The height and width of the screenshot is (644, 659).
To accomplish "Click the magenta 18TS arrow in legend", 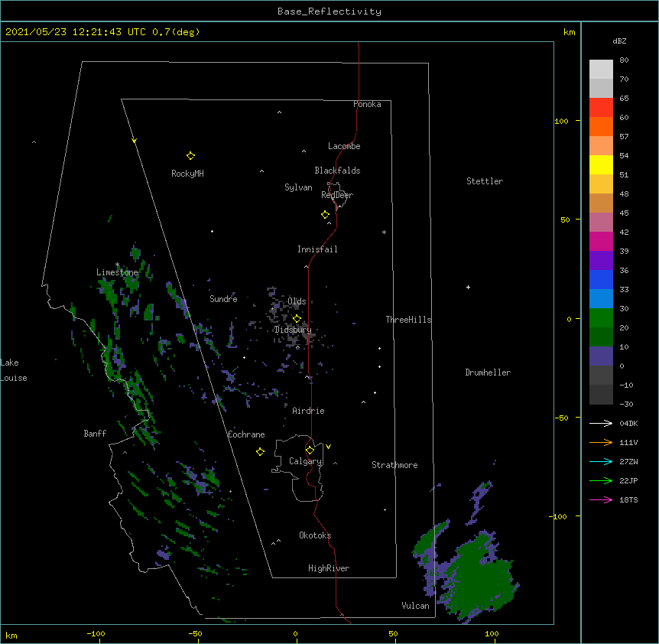I will (x=601, y=499).
